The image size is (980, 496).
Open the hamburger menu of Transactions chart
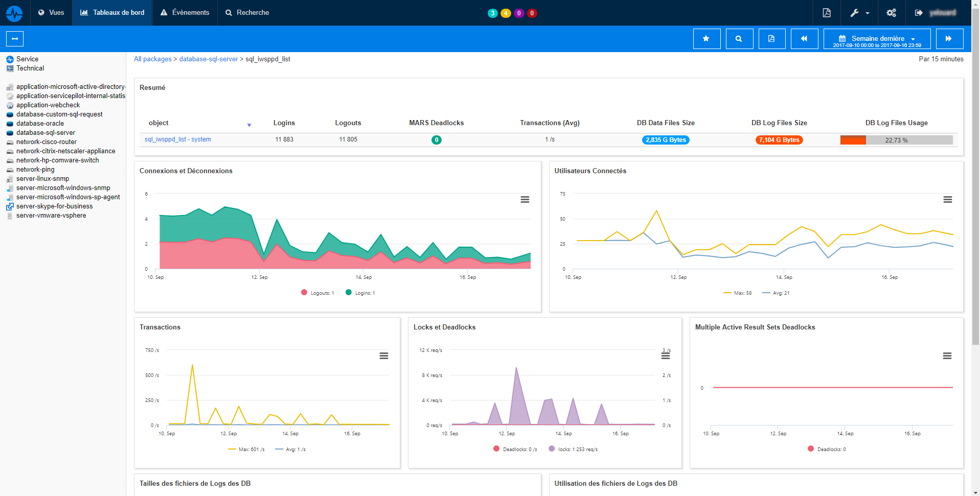[x=384, y=356]
